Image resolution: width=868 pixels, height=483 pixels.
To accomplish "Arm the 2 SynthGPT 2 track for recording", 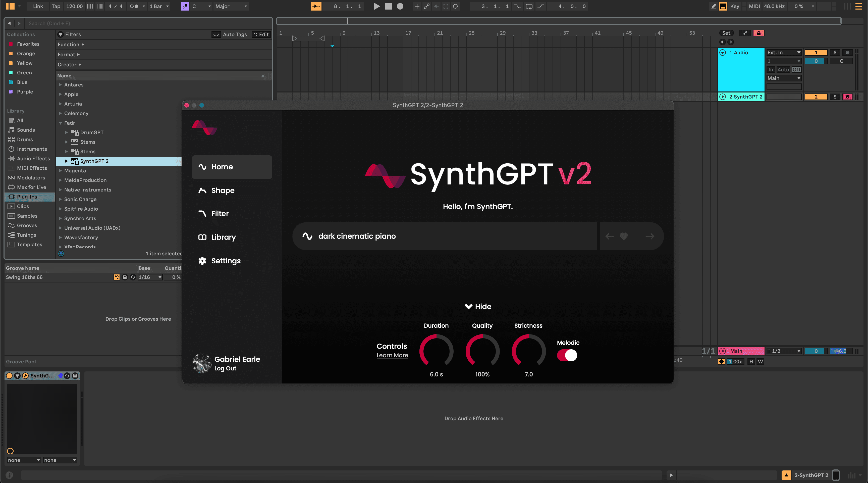I will 848,97.
